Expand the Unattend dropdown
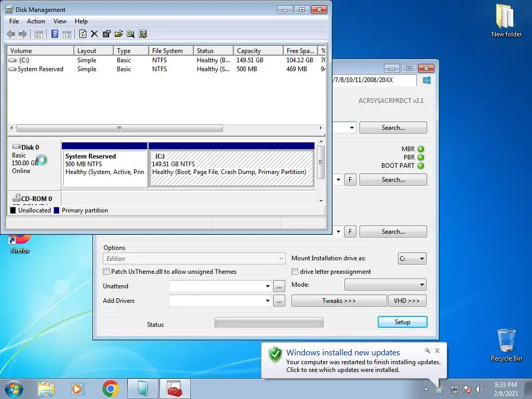The width and height of the screenshot is (532, 399). click(x=268, y=286)
